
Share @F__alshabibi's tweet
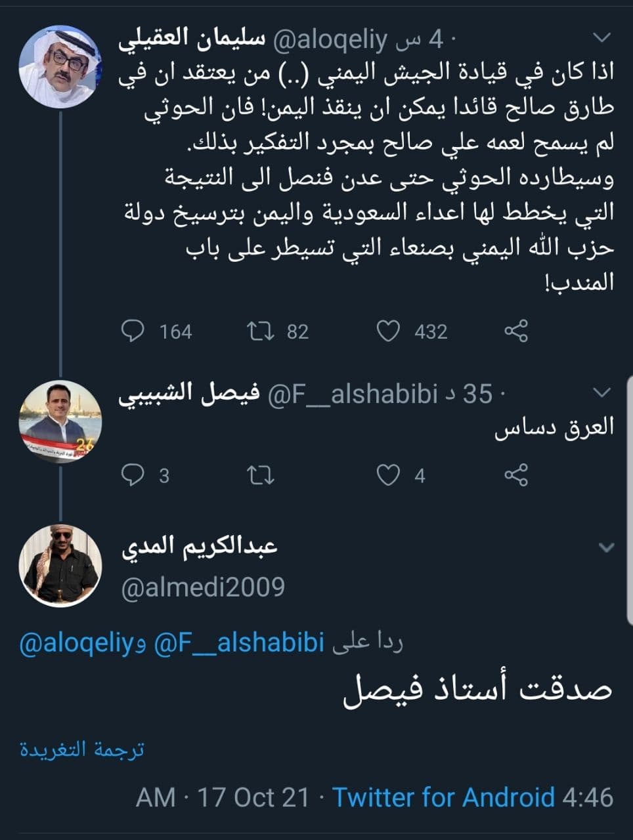(516, 474)
